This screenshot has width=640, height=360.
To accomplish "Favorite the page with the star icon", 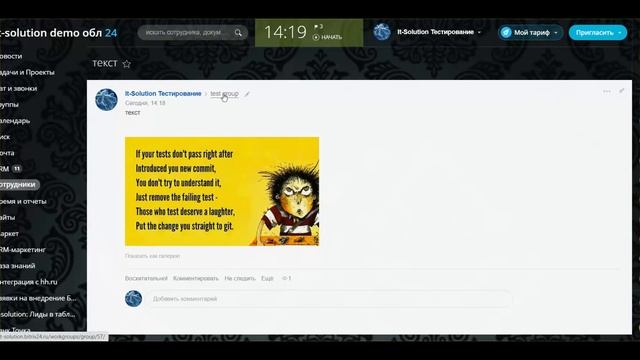I will point(127,64).
